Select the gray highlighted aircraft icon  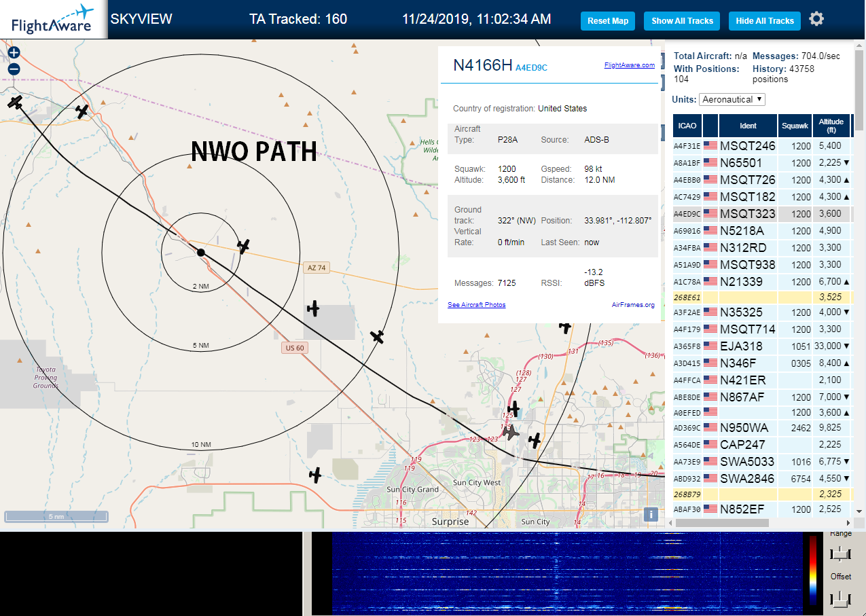click(511, 432)
